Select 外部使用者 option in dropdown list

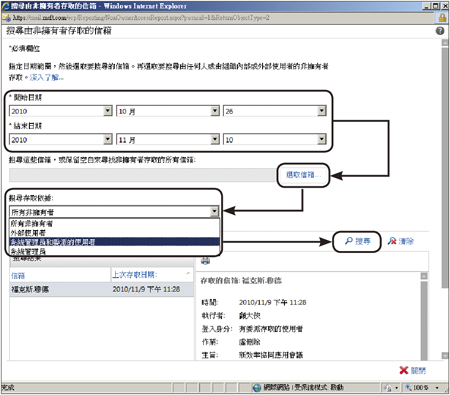(114, 233)
